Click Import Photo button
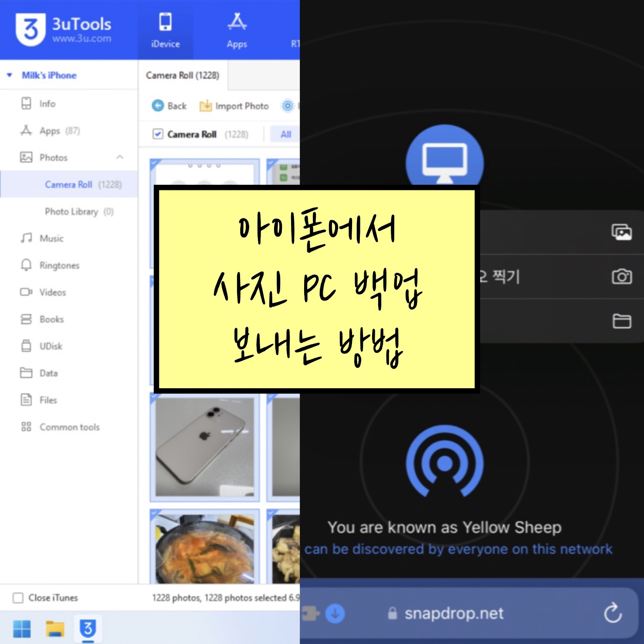The image size is (644, 644). pyautogui.click(x=234, y=106)
